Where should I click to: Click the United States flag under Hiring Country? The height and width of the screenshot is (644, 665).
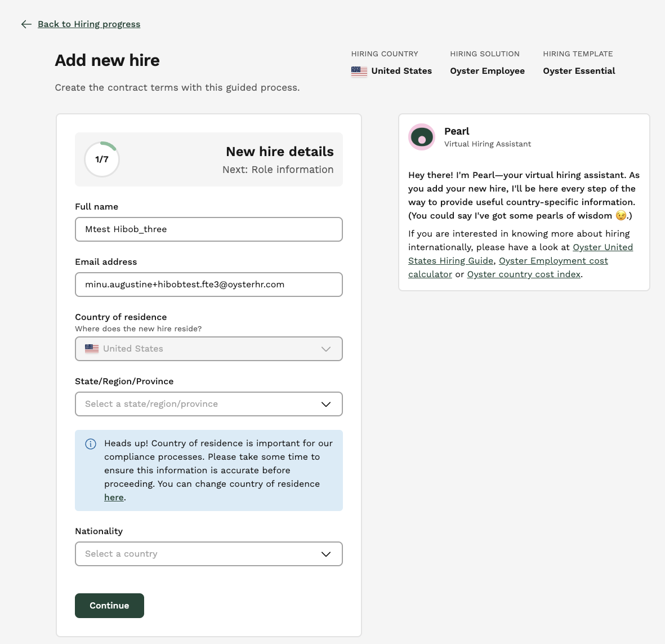pyautogui.click(x=359, y=71)
